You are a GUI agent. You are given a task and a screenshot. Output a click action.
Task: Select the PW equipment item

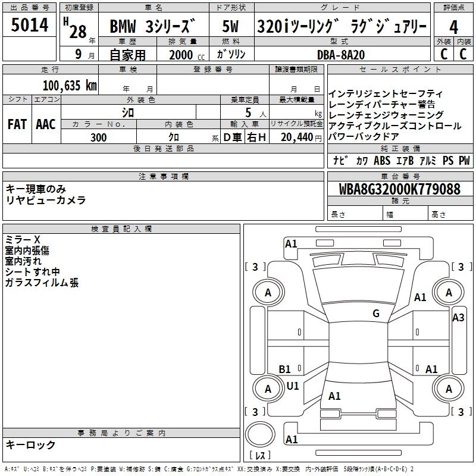464,161
